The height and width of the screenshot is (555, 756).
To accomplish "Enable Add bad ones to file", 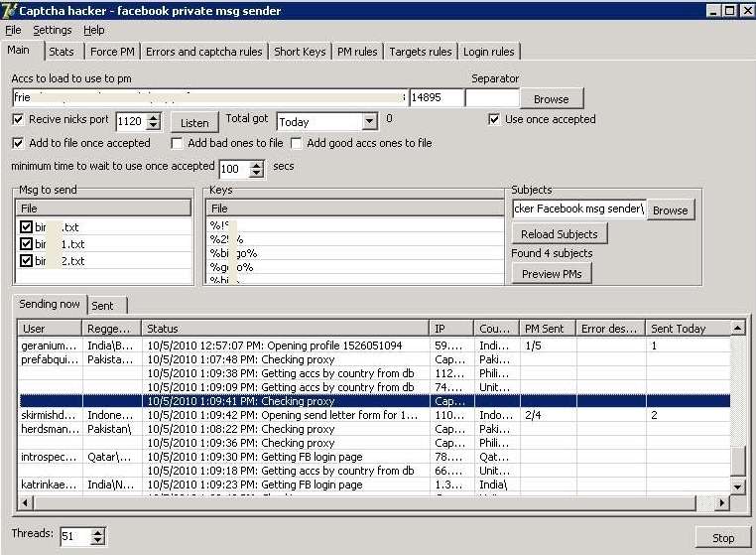I will [177, 143].
